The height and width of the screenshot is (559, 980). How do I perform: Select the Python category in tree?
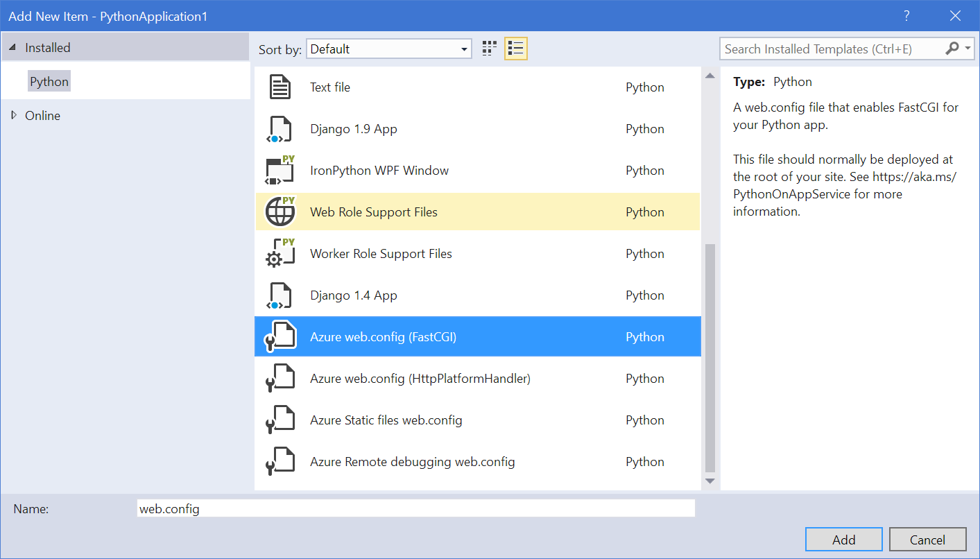point(49,82)
